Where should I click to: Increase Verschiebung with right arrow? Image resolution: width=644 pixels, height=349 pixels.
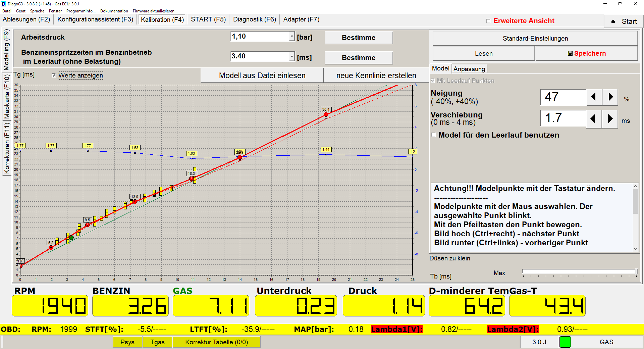click(x=610, y=118)
